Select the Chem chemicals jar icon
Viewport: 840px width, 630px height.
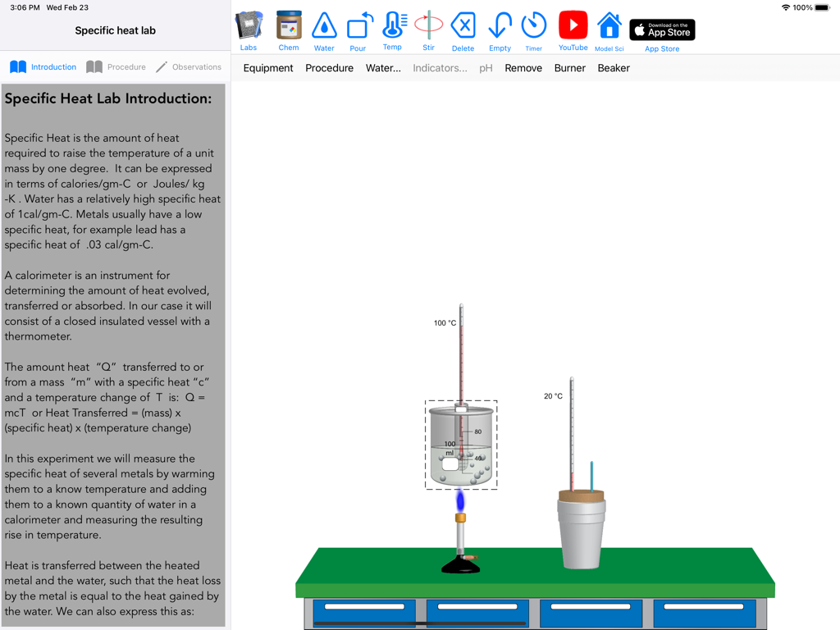(x=288, y=25)
